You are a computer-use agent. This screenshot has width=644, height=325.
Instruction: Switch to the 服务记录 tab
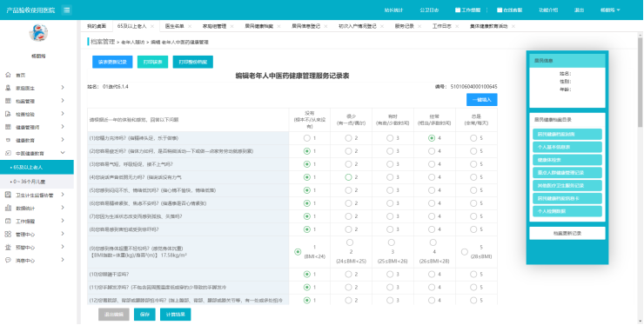coord(404,26)
